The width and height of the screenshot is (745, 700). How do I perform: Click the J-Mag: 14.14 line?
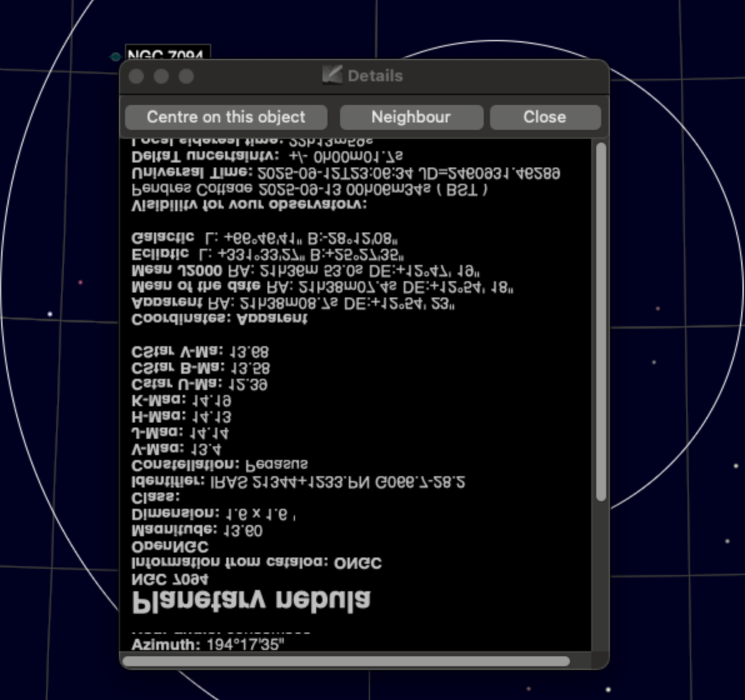(x=180, y=433)
